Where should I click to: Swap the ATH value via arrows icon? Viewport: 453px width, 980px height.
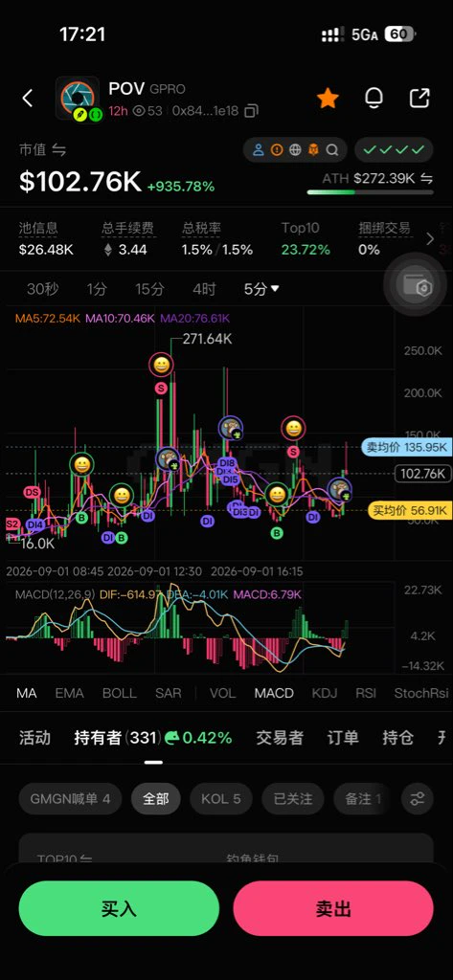(x=426, y=179)
